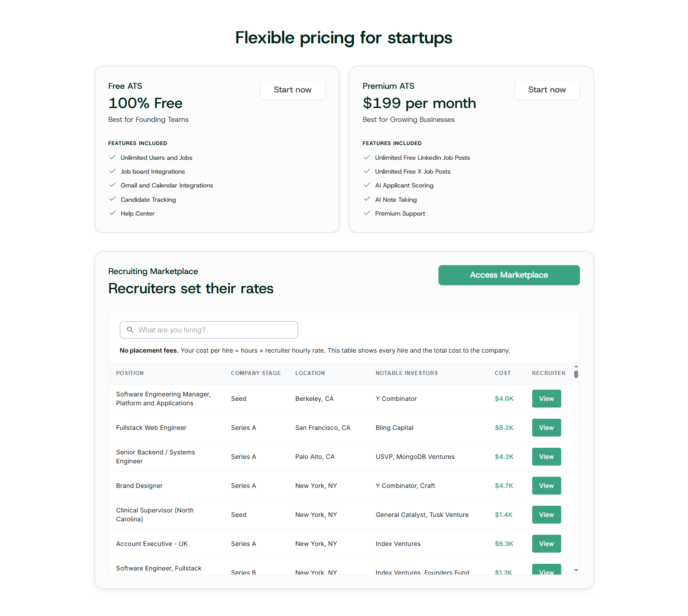
Task: Click the checkmark beside Candidate Tracking
Action: tap(112, 199)
